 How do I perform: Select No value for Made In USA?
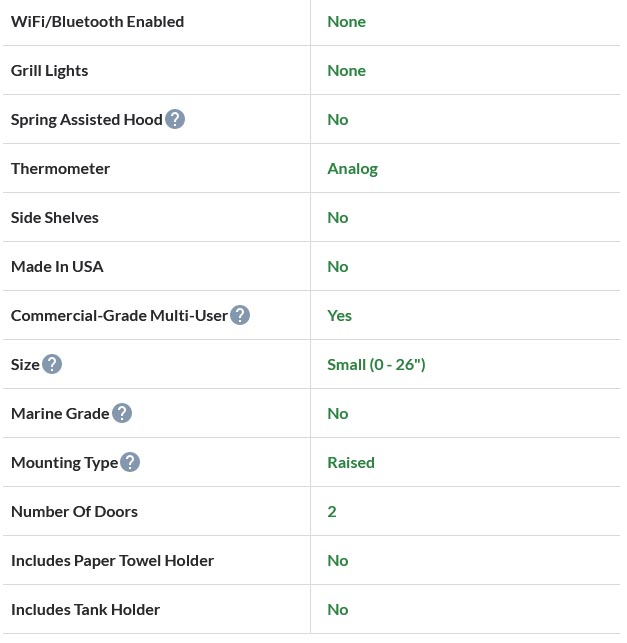pos(337,266)
